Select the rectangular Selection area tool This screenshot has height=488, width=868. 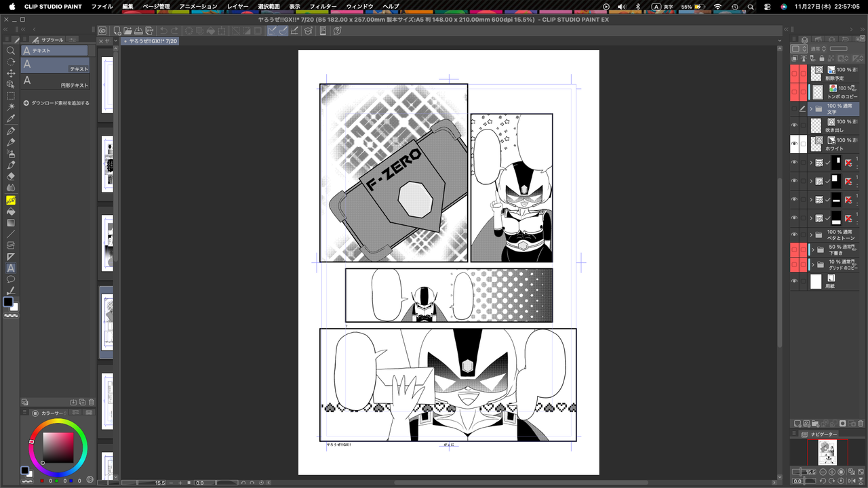[11, 96]
